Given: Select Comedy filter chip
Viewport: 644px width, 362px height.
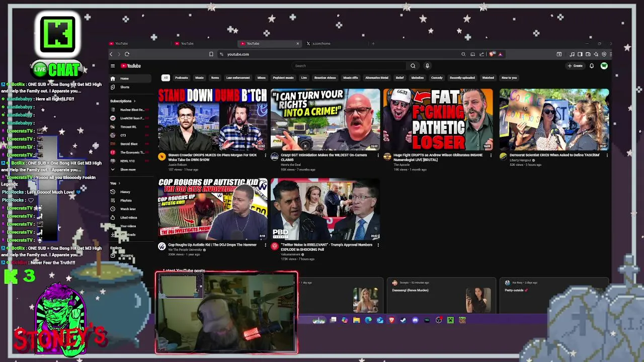Looking at the screenshot, I should tap(437, 78).
